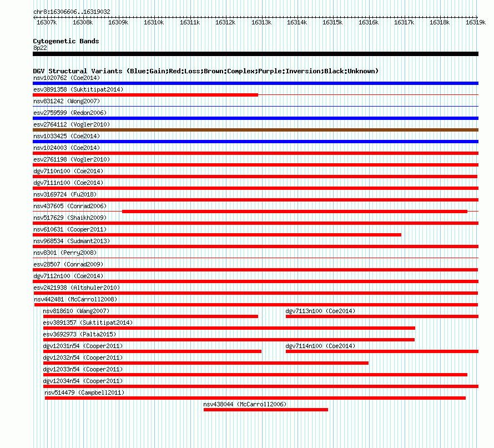This screenshot has width=494, height=448.
Task: Open the nsv818610 (Wang2007) label
Action: click(x=76, y=311)
